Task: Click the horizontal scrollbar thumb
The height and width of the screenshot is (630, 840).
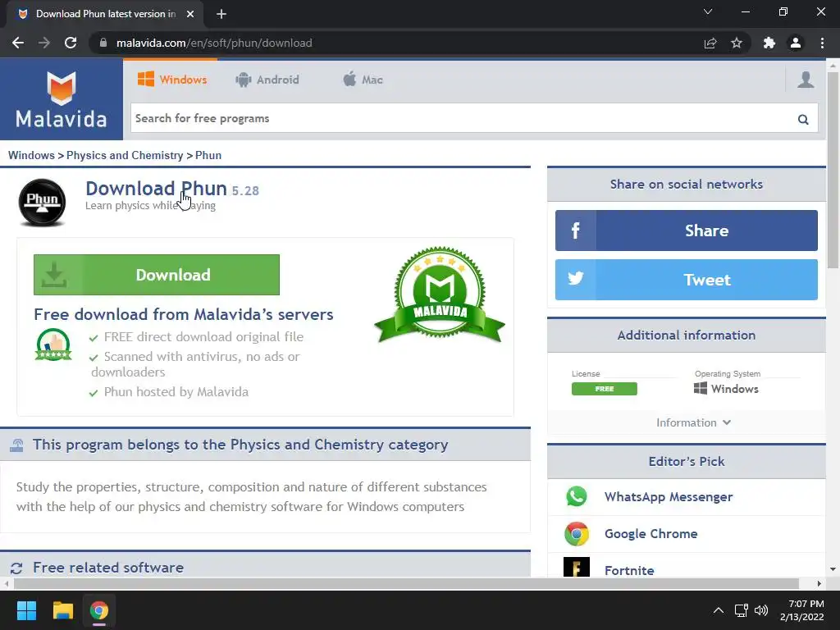Action: [x=407, y=583]
